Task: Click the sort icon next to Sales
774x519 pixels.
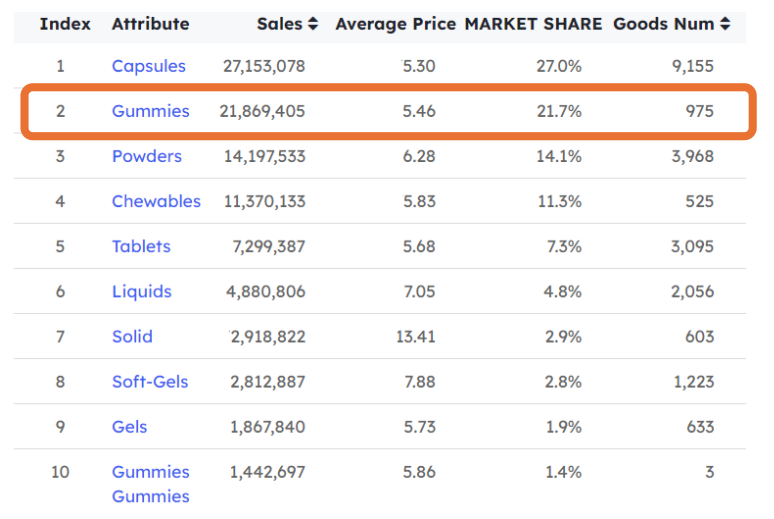Action: point(313,24)
